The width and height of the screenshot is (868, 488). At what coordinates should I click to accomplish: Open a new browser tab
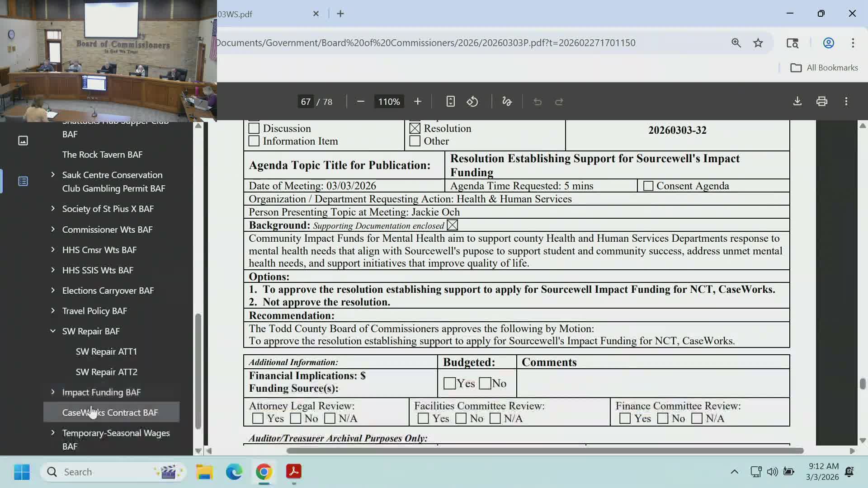(x=340, y=14)
